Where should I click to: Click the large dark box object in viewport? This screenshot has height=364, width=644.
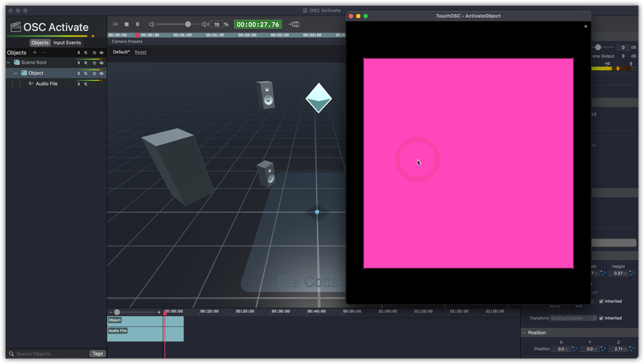click(177, 167)
